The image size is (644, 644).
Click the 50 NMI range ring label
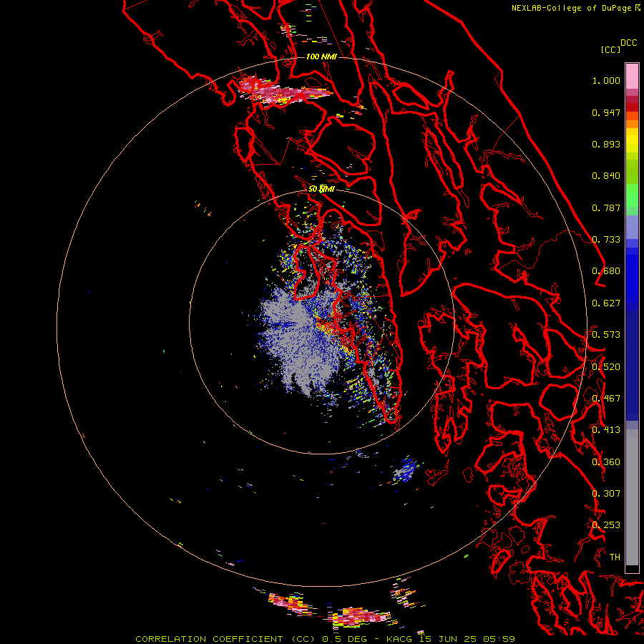pos(321,189)
